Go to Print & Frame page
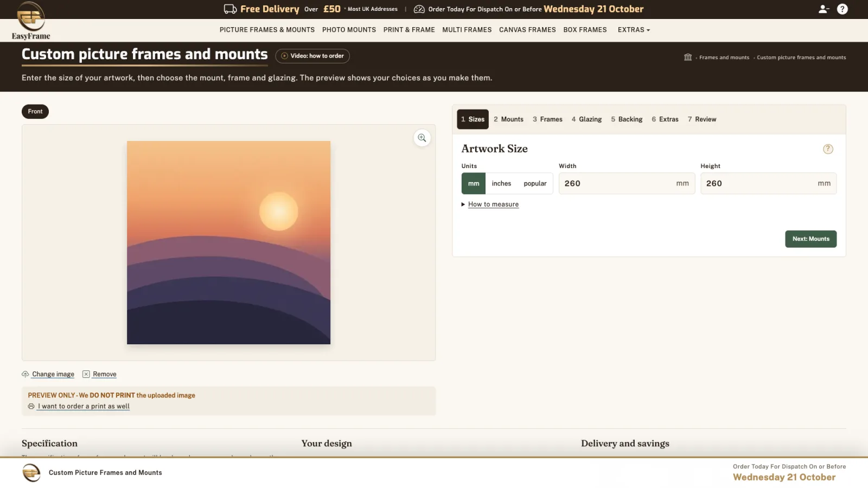Screen dimensions: 868x488 409,30
